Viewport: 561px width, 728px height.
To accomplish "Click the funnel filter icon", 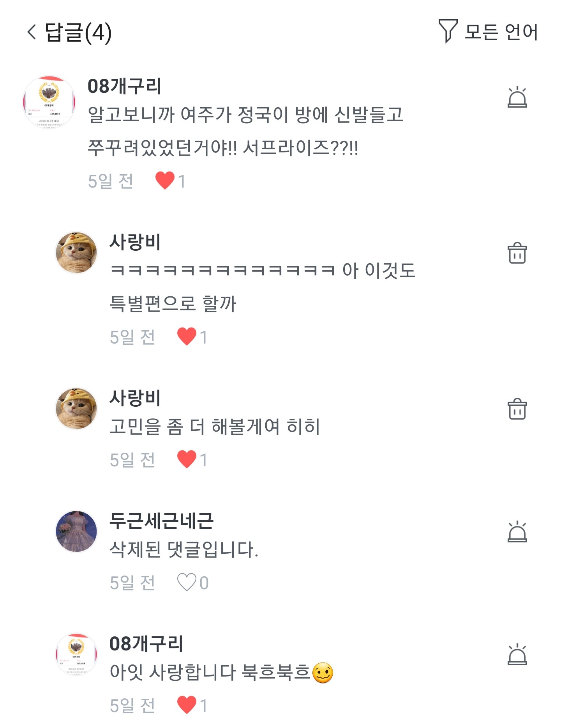I will (x=448, y=31).
